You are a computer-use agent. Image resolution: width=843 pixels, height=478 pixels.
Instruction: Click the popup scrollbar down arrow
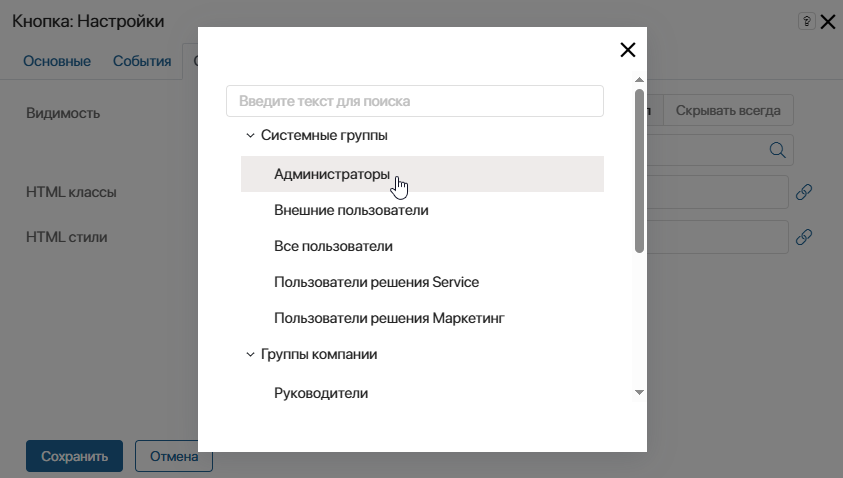click(x=639, y=392)
